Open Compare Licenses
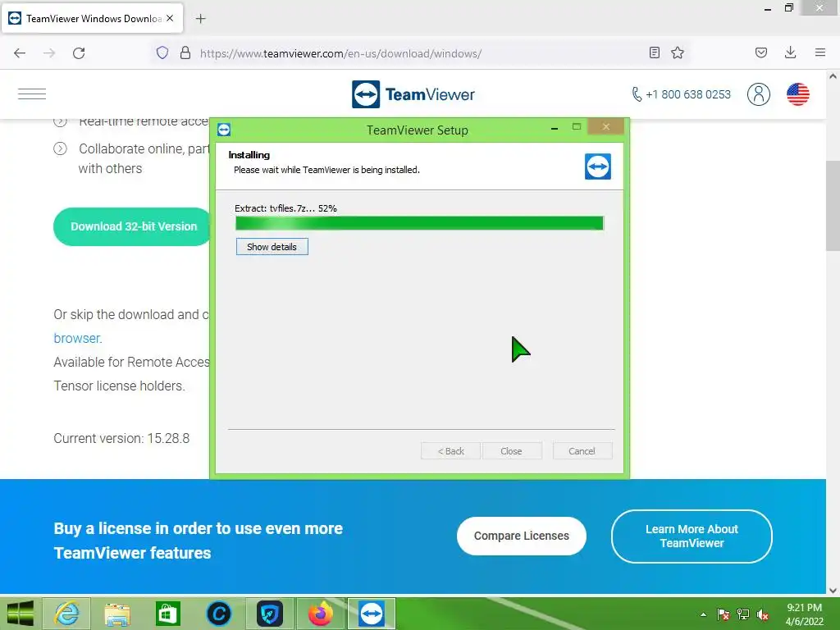The width and height of the screenshot is (840, 630). tap(521, 536)
